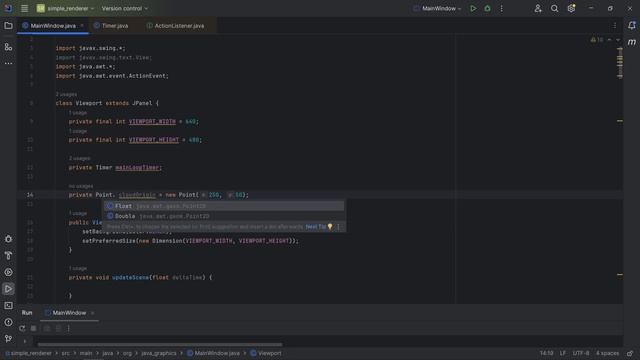Jump to previous highlighted error arrow
The height and width of the screenshot is (360, 640).
point(609,40)
